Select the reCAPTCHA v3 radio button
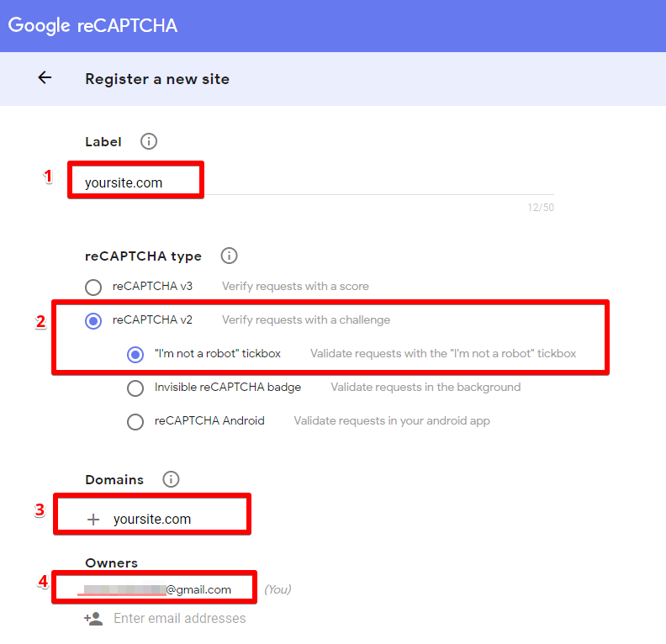 (x=93, y=288)
